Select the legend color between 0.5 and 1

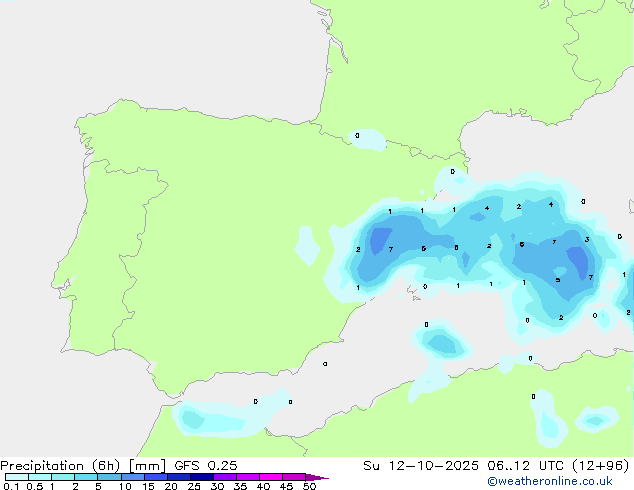point(40,477)
